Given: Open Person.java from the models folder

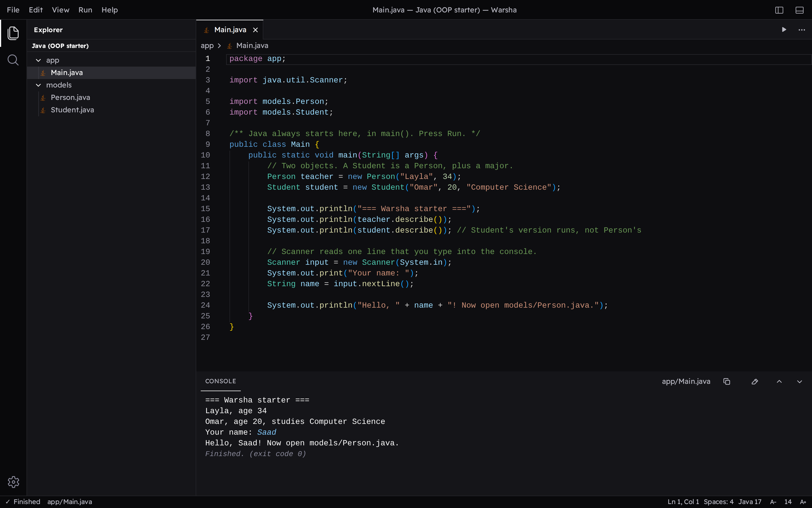Looking at the screenshot, I should point(111,97).
